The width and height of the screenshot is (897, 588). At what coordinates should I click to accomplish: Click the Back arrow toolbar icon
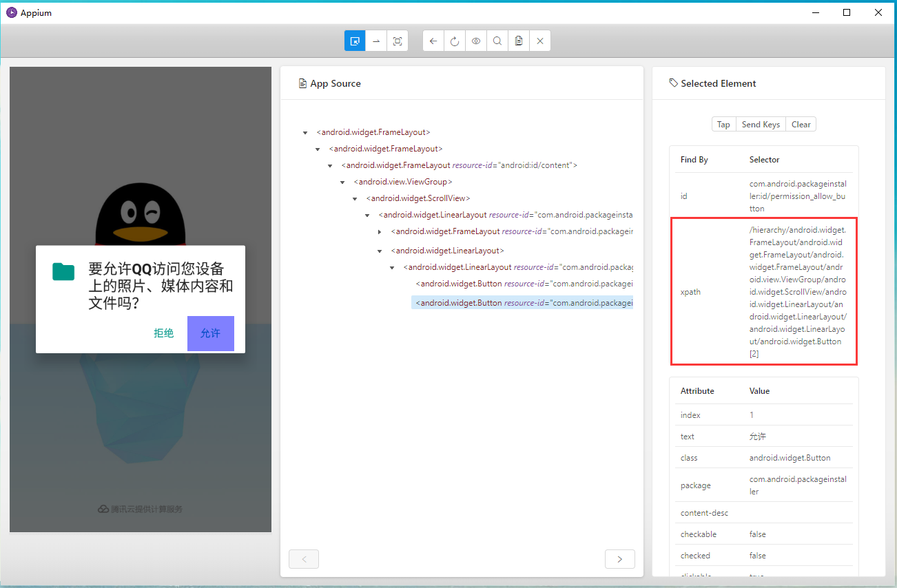(433, 41)
